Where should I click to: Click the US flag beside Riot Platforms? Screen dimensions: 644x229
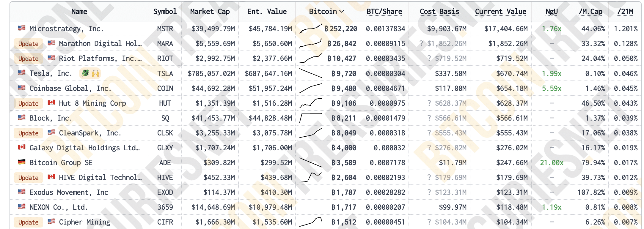coord(51,58)
